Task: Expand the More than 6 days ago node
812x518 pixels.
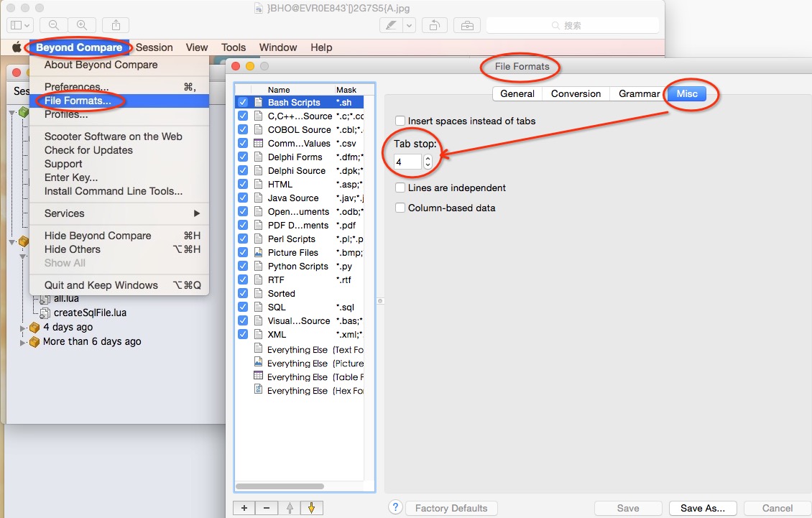Action: (x=22, y=343)
